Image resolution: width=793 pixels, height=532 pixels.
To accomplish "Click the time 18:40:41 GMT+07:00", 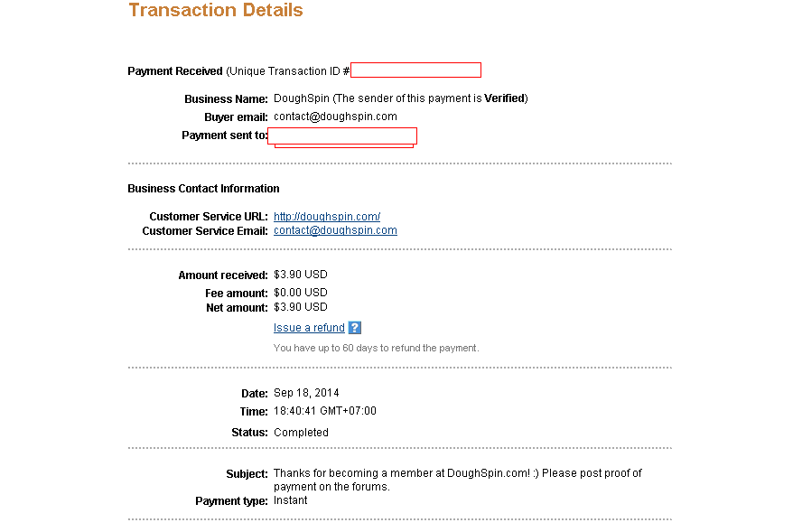I will click(x=325, y=411).
